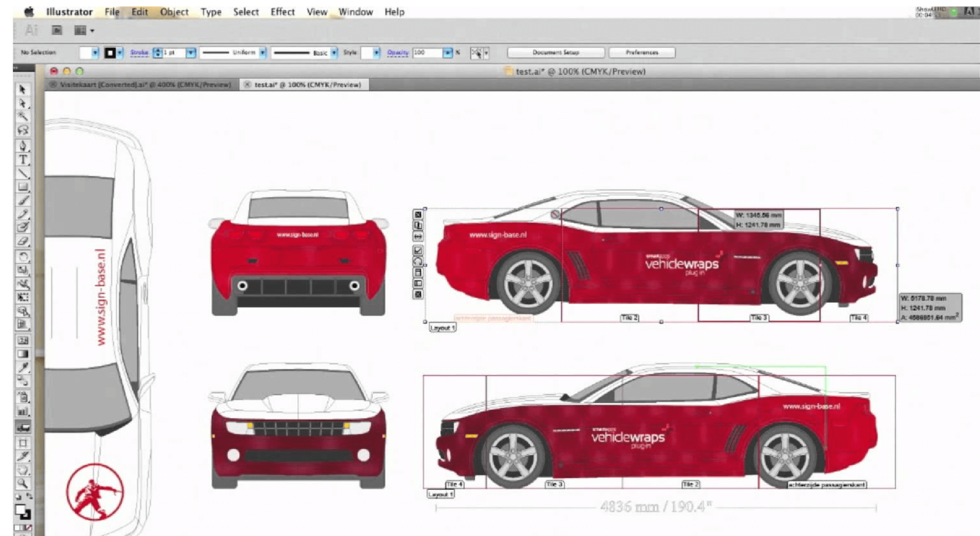This screenshot has height=536, width=980.
Task: Select the Rotate tool
Action: 22,257
